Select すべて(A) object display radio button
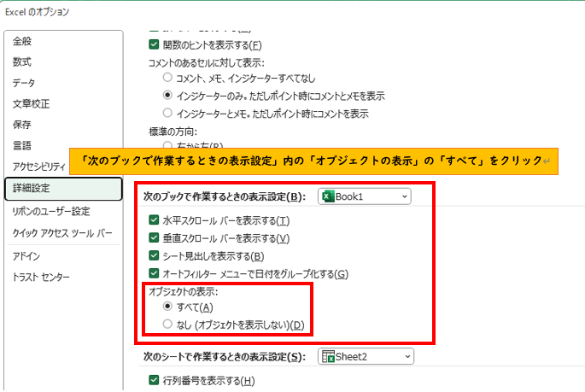This screenshot has height=392, width=585. click(x=167, y=307)
